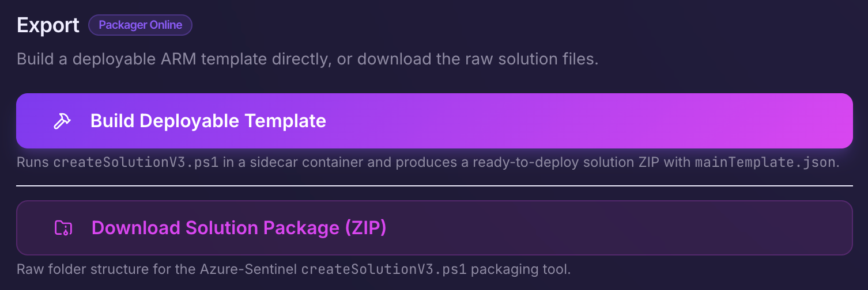868x290 pixels.
Task: Click the Packager Online status badge
Action: (x=140, y=25)
